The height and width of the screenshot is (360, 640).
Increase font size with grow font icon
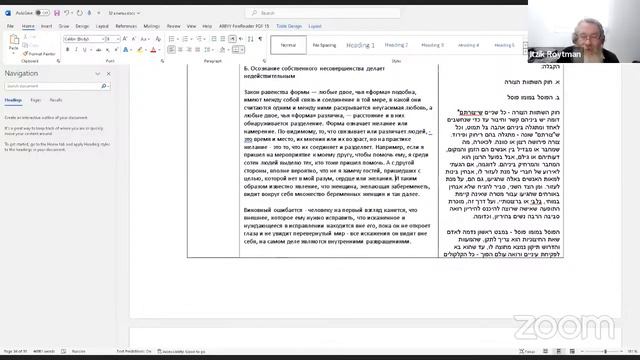125,39
